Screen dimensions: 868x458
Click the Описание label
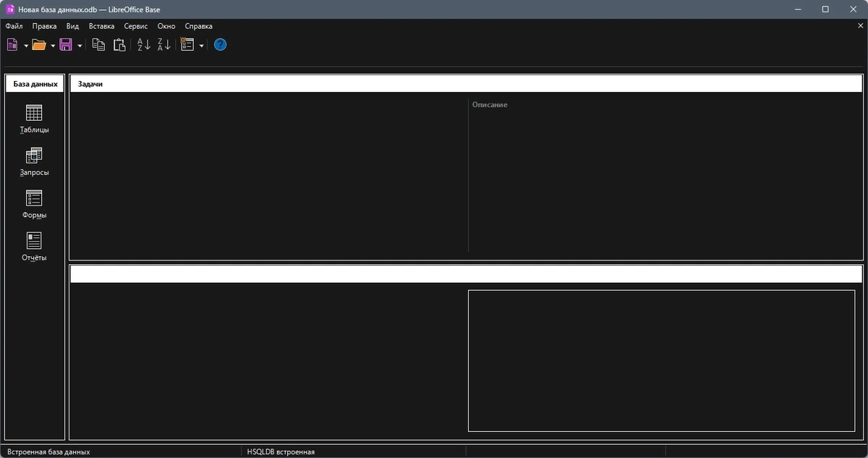(x=490, y=105)
